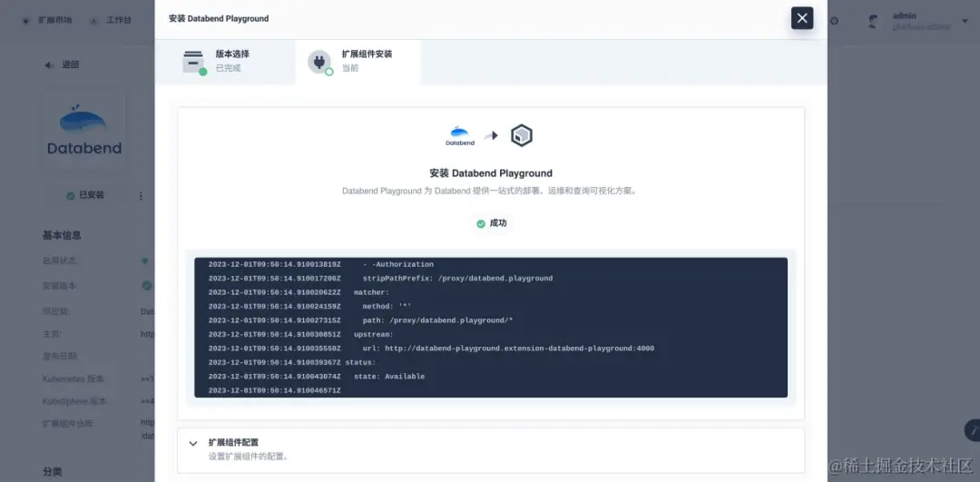Image resolution: width=980 pixels, height=482 pixels.
Task: Click the 工作台 icon in top bar
Action: 93,21
